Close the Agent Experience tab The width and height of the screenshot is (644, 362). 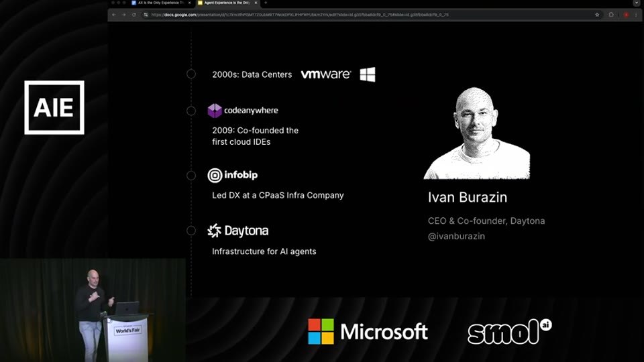[256, 3]
